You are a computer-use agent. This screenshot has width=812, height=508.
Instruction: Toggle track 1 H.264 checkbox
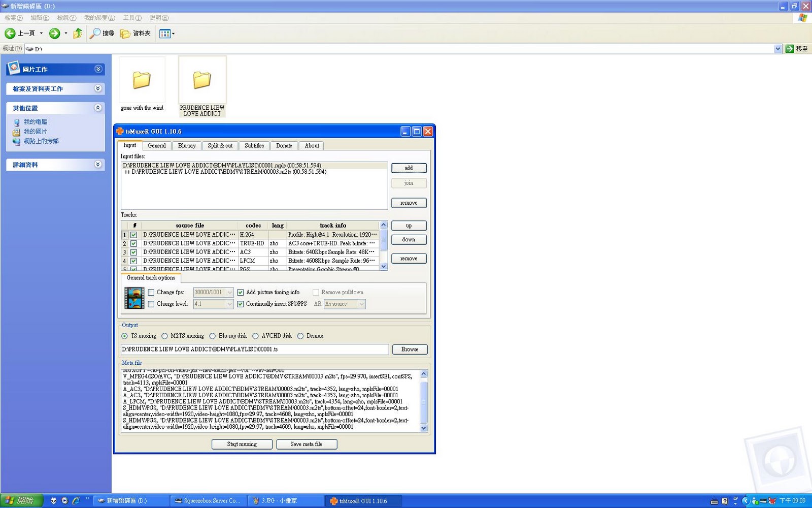(x=133, y=235)
